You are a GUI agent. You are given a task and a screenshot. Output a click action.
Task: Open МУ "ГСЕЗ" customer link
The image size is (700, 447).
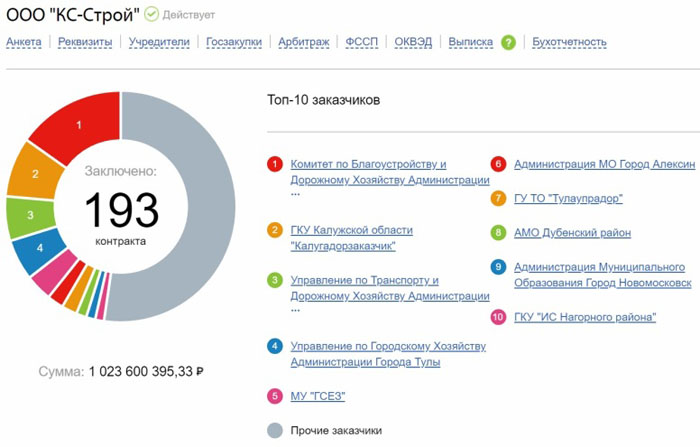pyautogui.click(x=317, y=397)
